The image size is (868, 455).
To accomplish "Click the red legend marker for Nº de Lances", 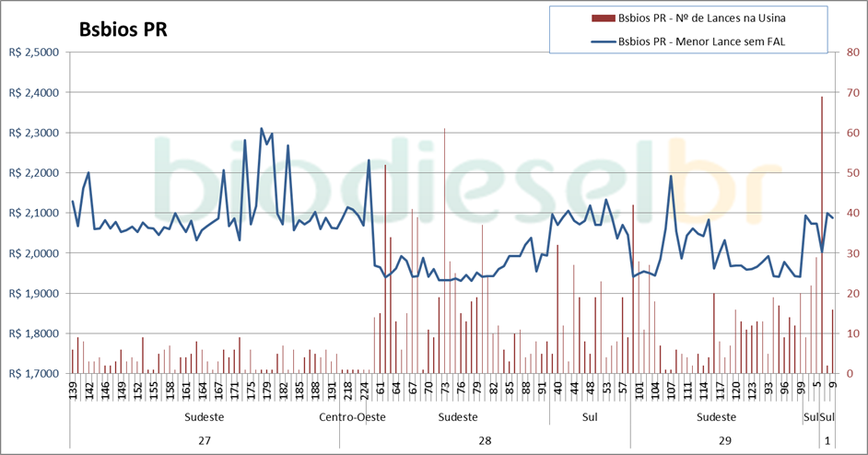I will (604, 18).
